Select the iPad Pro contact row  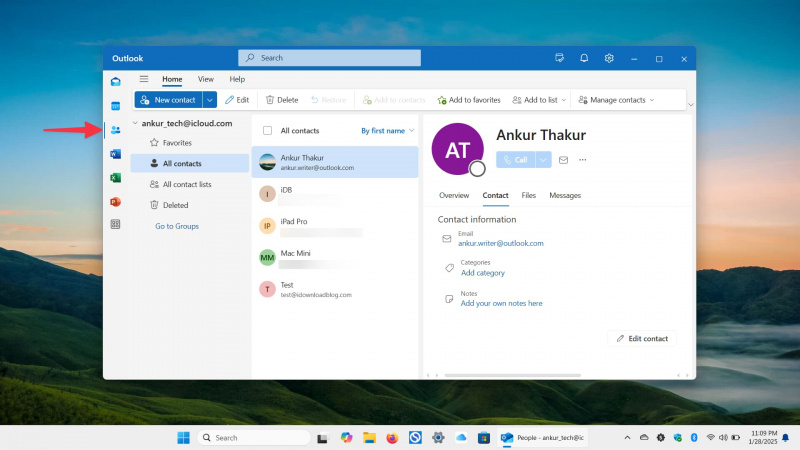tap(335, 226)
